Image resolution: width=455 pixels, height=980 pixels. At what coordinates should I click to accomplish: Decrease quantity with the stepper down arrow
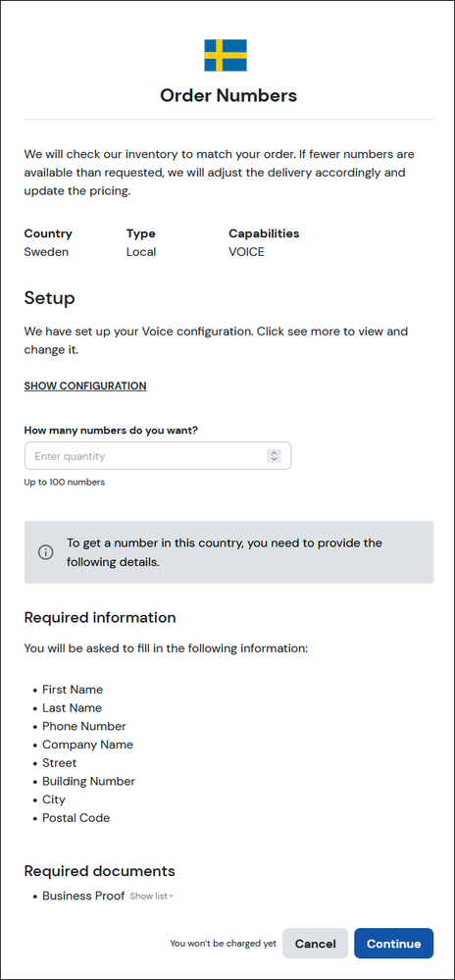pyautogui.click(x=274, y=459)
